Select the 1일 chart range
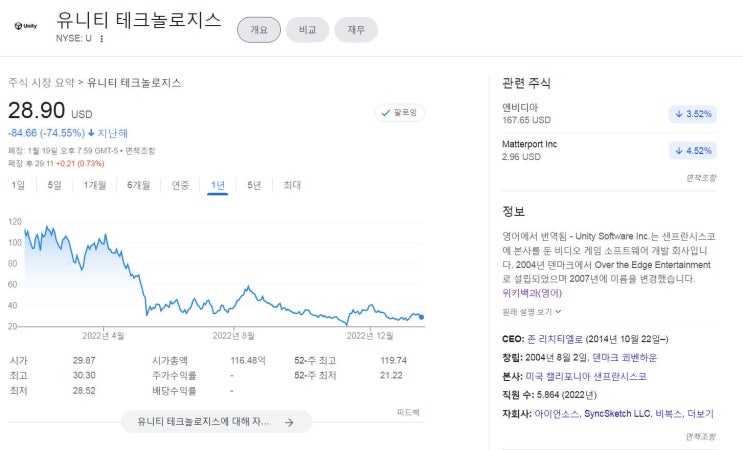Screen dimensions: 743x450 pos(18,185)
